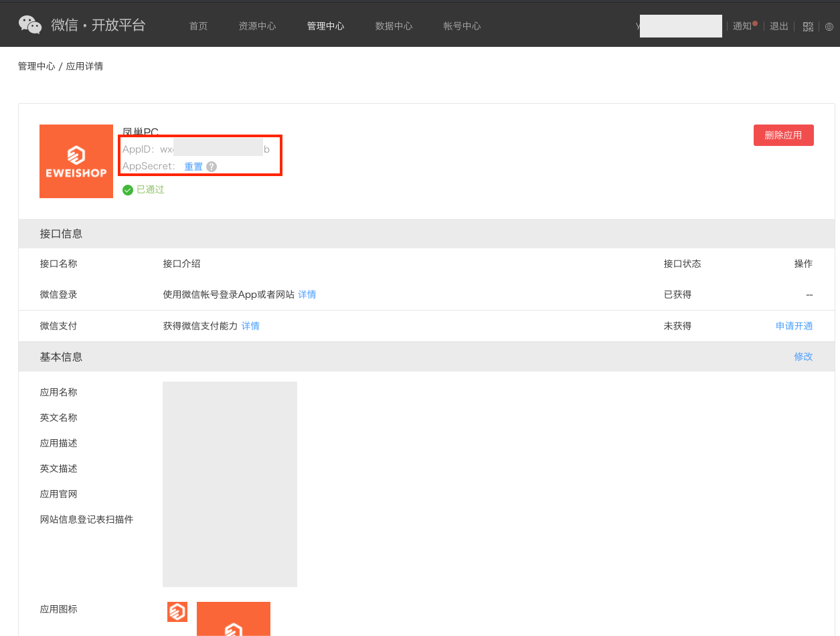The height and width of the screenshot is (636, 840).
Task: Go to 首页 in the top navigation
Action: (199, 26)
